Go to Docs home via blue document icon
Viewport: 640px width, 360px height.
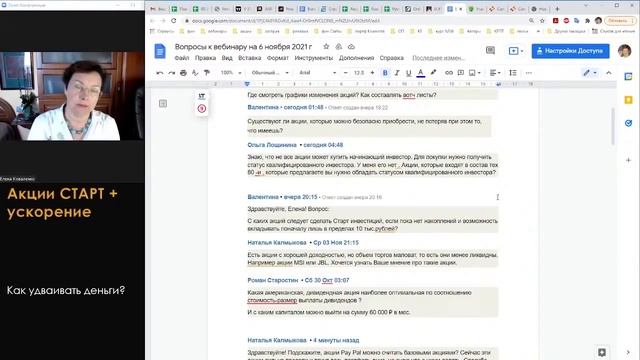(160, 51)
